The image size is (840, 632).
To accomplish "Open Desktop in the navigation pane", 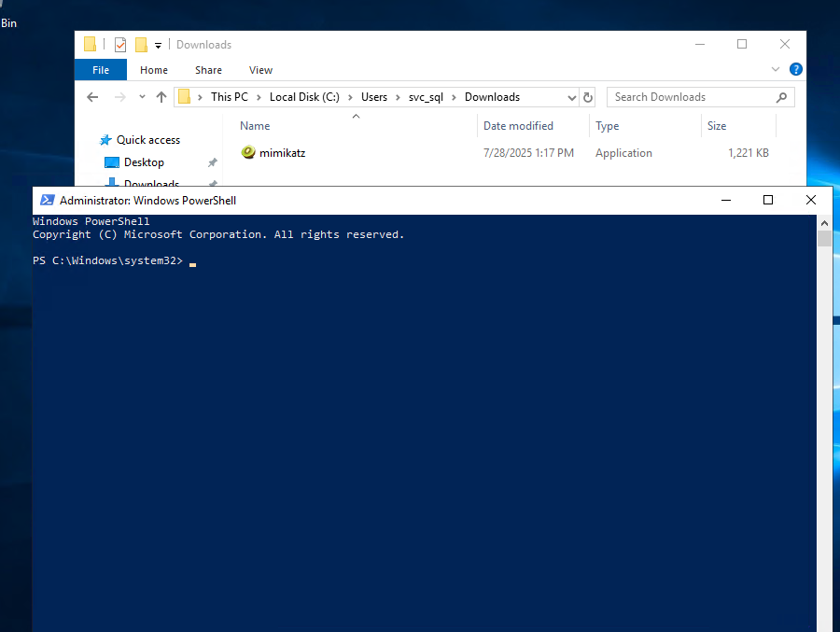I will pos(144,162).
